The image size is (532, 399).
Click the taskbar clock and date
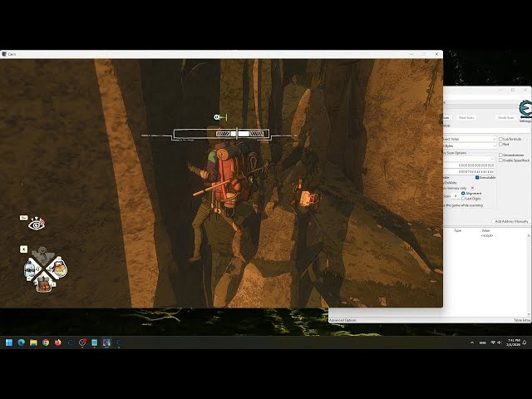point(513,342)
